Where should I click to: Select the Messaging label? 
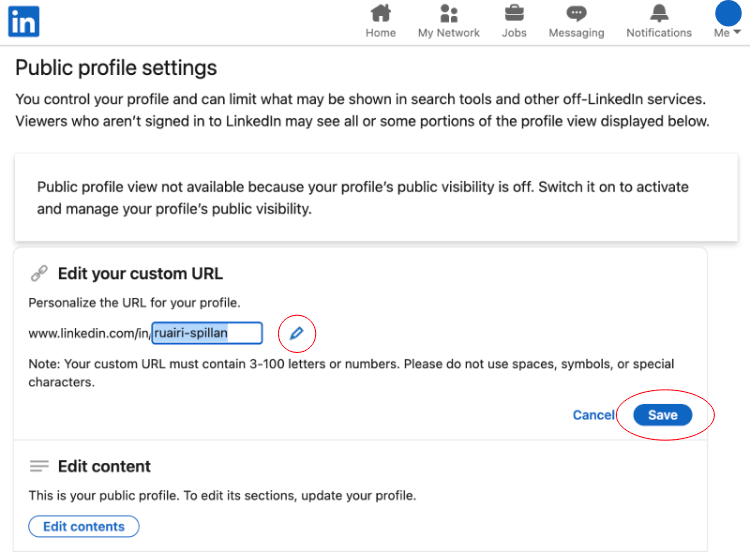click(x=576, y=33)
